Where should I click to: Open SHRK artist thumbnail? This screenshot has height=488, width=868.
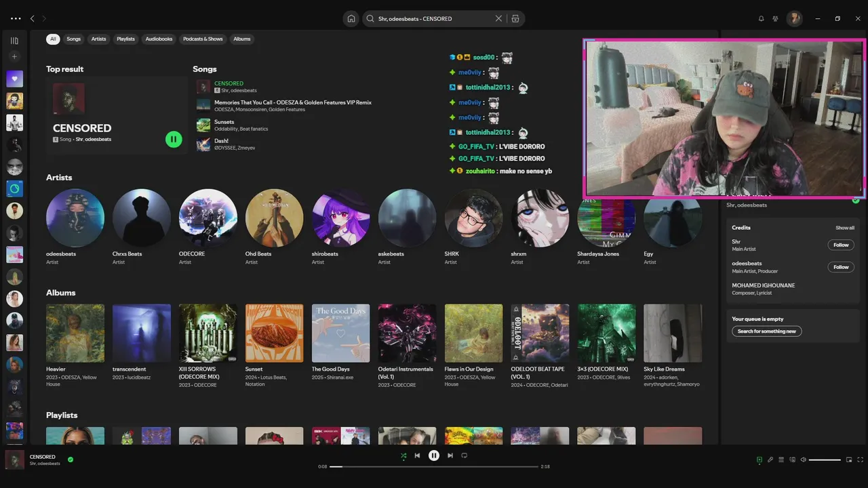pyautogui.click(x=474, y=218)
